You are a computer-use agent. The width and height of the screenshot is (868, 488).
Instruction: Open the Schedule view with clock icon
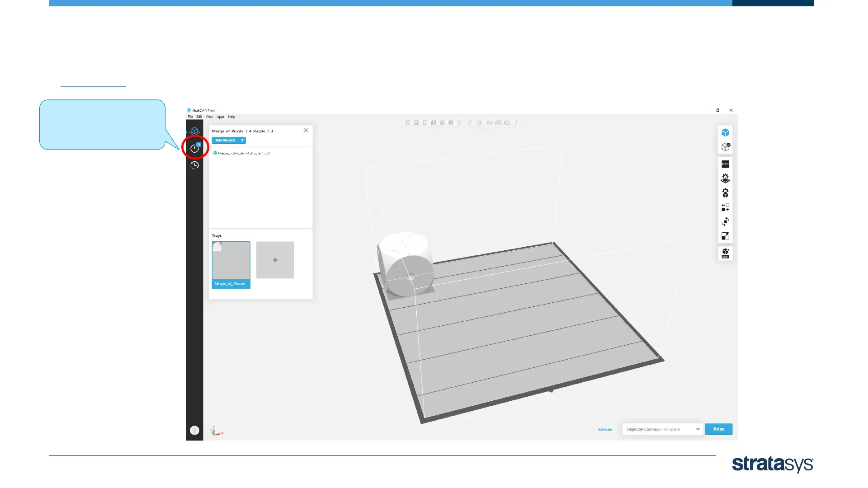point(194,148)
